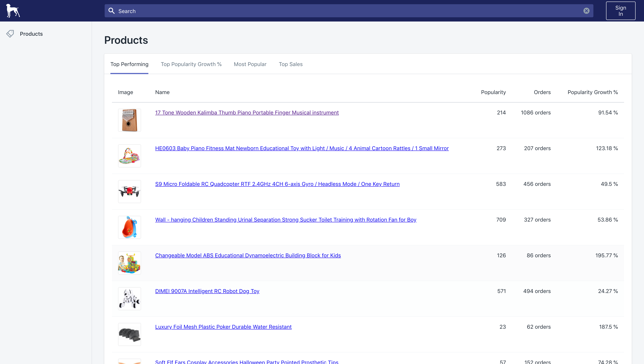Open Luxury Foil Mesh Plastic Poker link

coord(223,327)
